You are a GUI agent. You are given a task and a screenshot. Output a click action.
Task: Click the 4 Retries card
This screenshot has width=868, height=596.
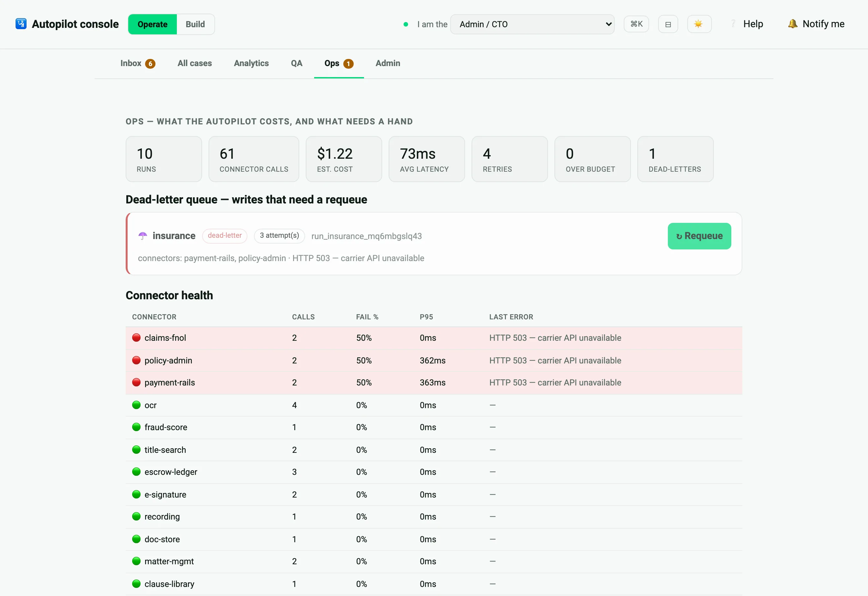point(509,159)
